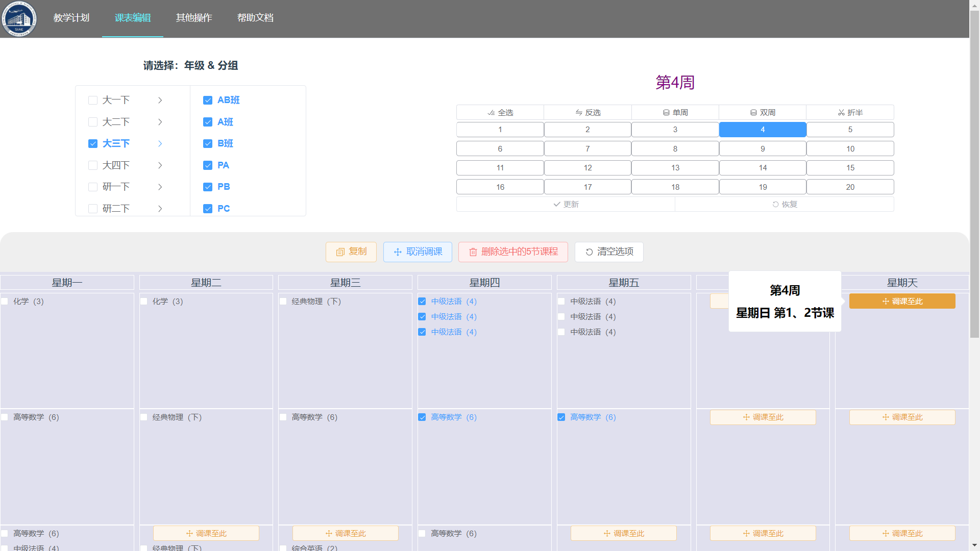This screenshot has height=551, width=980.
Task: Uncheck first Thursday 中级法语 (4) checkbox
Action: pyautogui.click(x=422, y=302)
